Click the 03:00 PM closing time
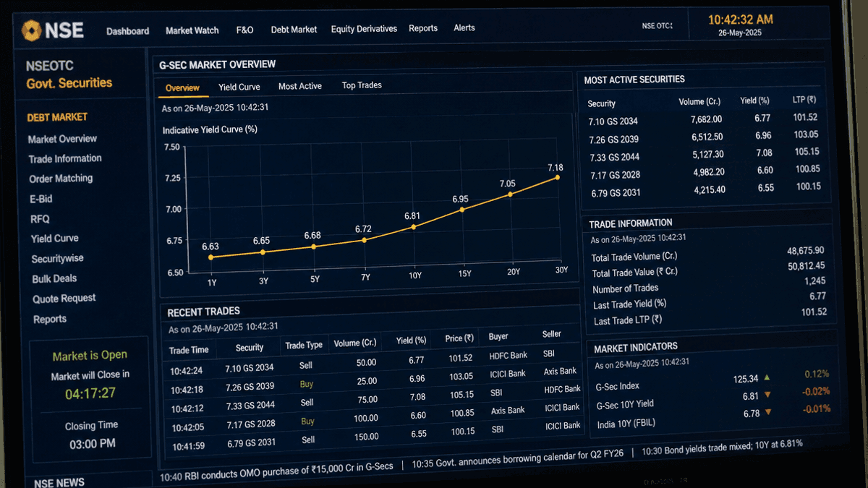The height and width of the screenshot is (488, 868). pos(93,444)
